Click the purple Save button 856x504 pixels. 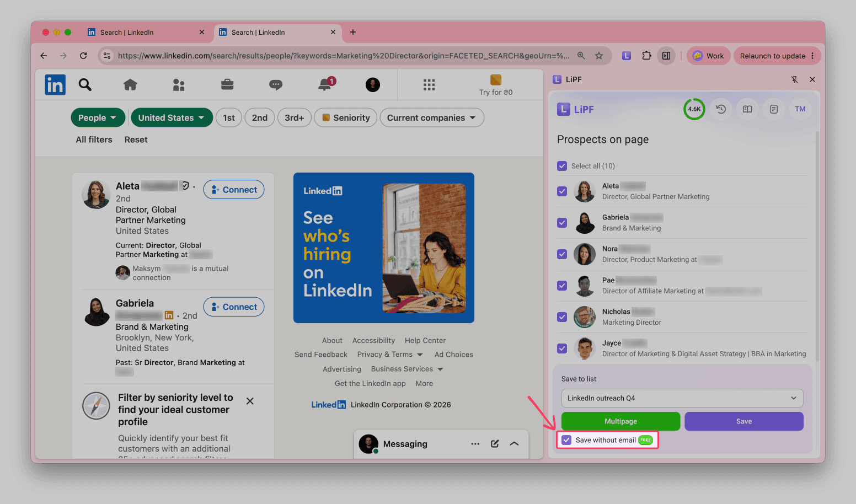pos(744,421)
